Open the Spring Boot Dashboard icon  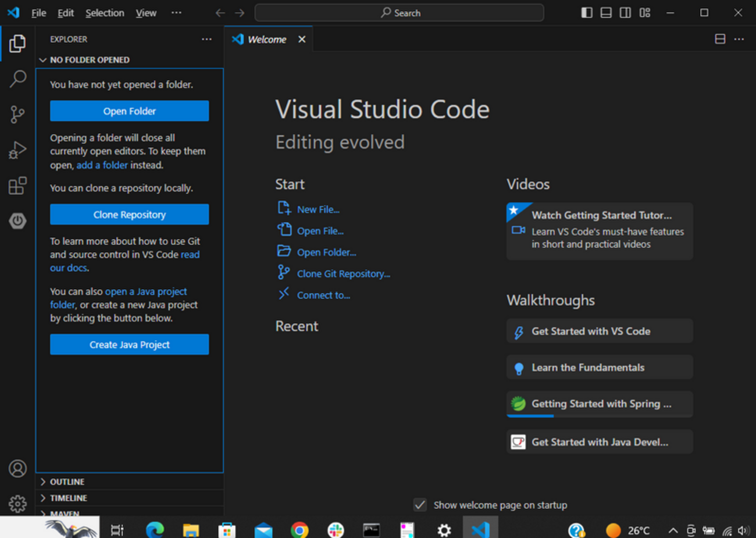tap(17, 221)
